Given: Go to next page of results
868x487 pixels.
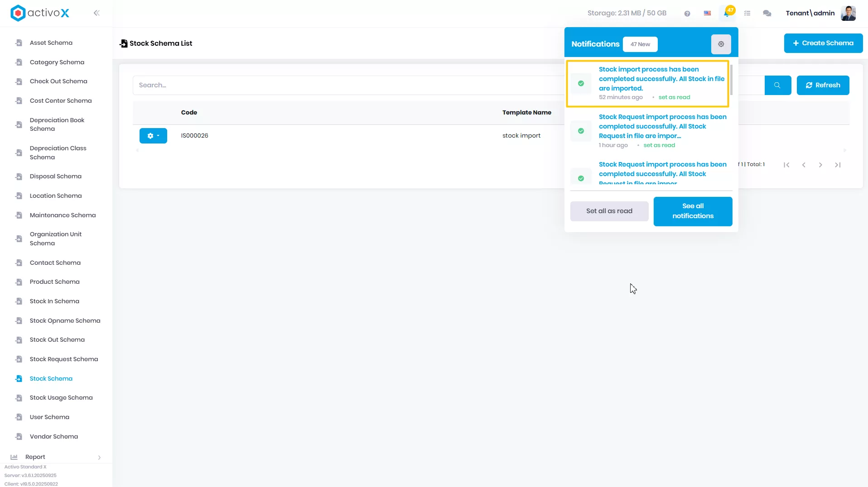Looking at the screenshot, I should point(820,165).
